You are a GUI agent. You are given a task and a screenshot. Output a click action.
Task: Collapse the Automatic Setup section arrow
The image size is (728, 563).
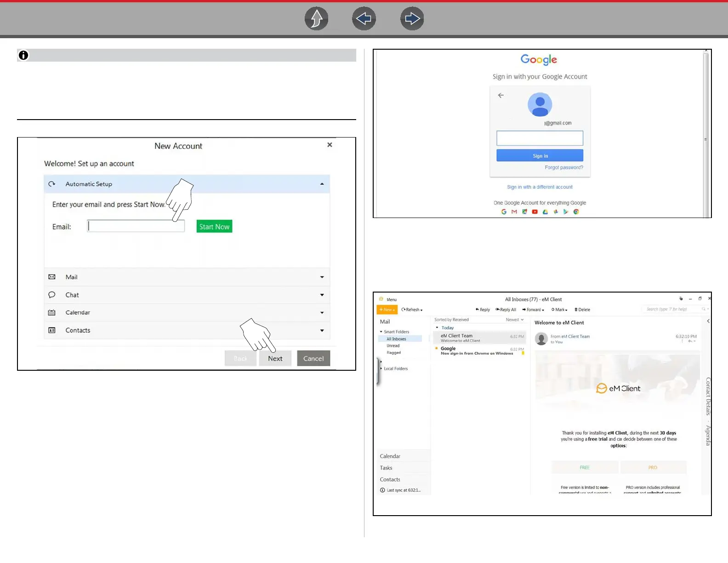point(322,184)
